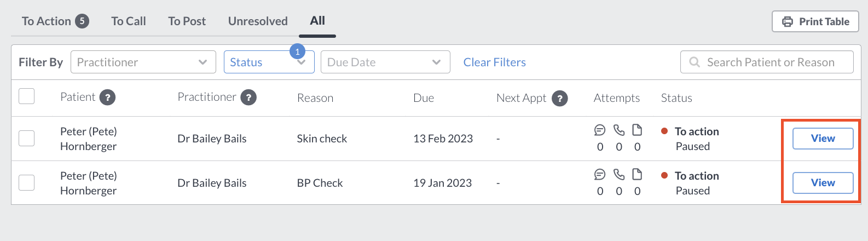Screen dimensions: 868x241
Task: Click the SMS attempts icon in Skin check row
Action: (x=600, y=130)
